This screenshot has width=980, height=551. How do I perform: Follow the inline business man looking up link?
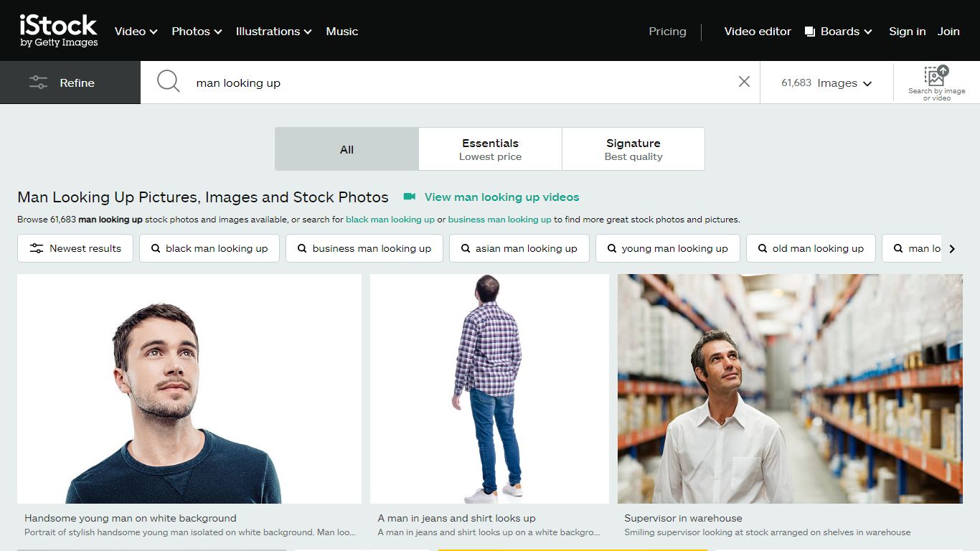point(499,220)
